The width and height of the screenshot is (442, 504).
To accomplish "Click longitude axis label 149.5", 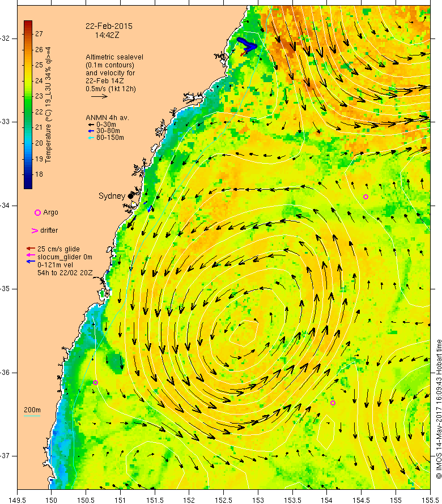I will coord(17,500).
